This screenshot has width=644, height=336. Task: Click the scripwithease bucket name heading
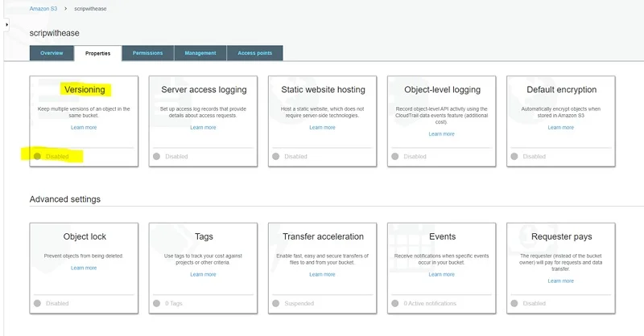pos(54,33)
